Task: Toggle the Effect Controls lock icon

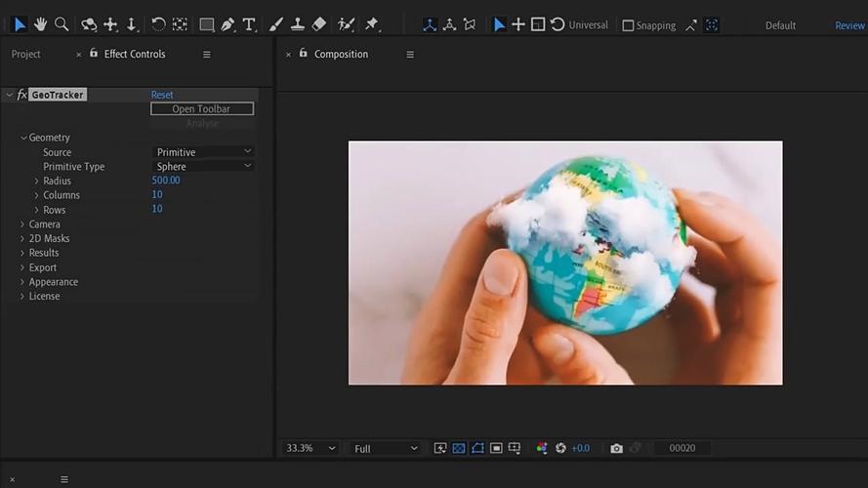Action: 94,53
